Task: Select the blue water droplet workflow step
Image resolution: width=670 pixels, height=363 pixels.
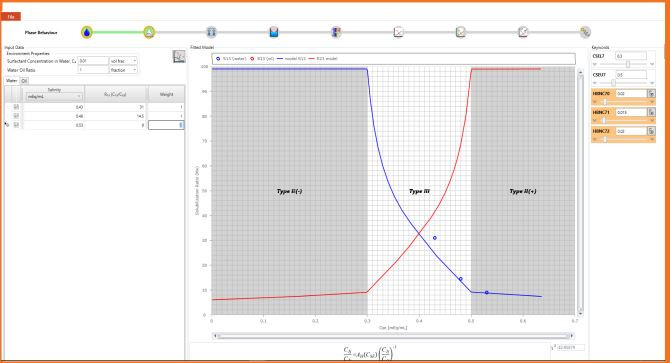Action: click(87, 32)
